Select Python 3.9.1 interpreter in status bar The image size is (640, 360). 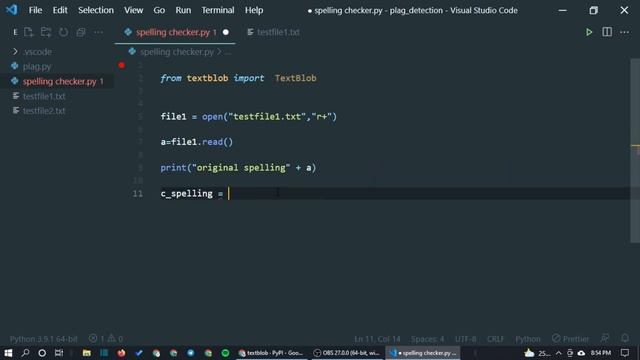[44, 339]
